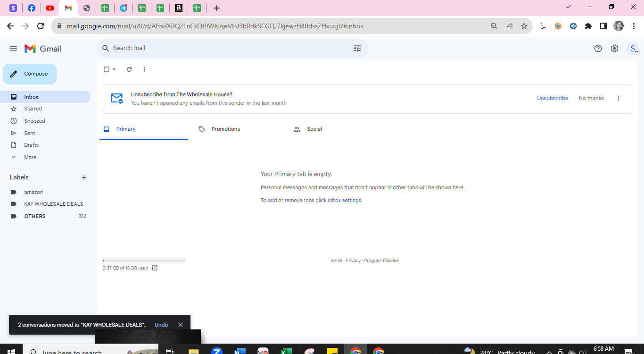Open the toolbar More options three dots
The height and width of the screenshot is (354, 644).
click(x=144, y=69)
